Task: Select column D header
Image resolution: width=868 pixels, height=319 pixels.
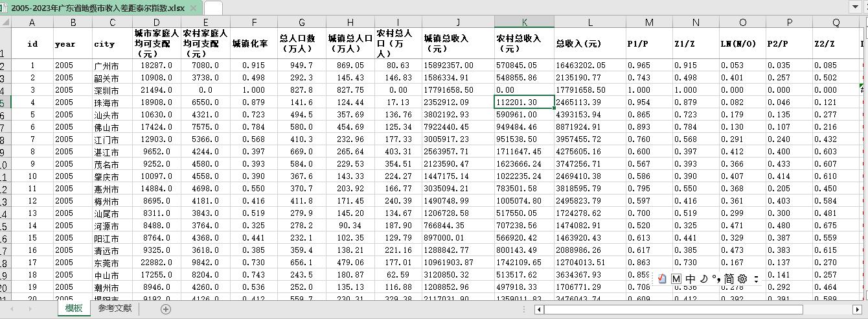Action: [157, 23]
